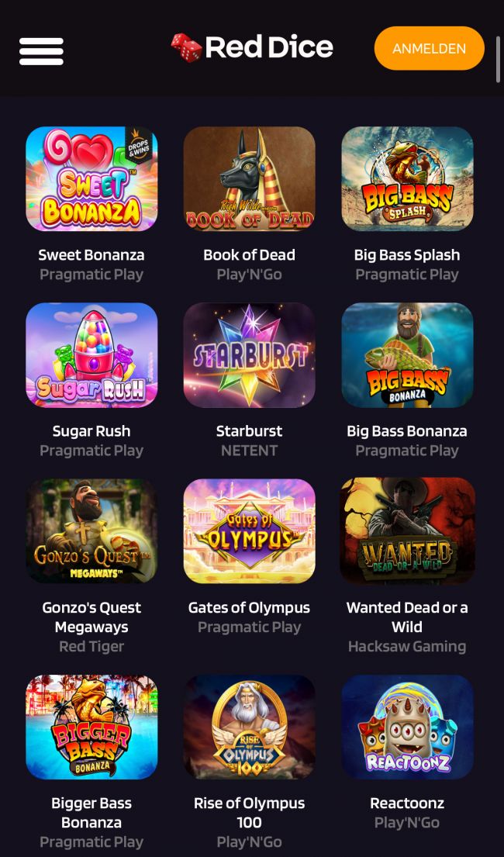This screenshot has width=504, height=857.
Task: Open Big Bass Bonanza game tile
Action: click(x=407, y=354)
